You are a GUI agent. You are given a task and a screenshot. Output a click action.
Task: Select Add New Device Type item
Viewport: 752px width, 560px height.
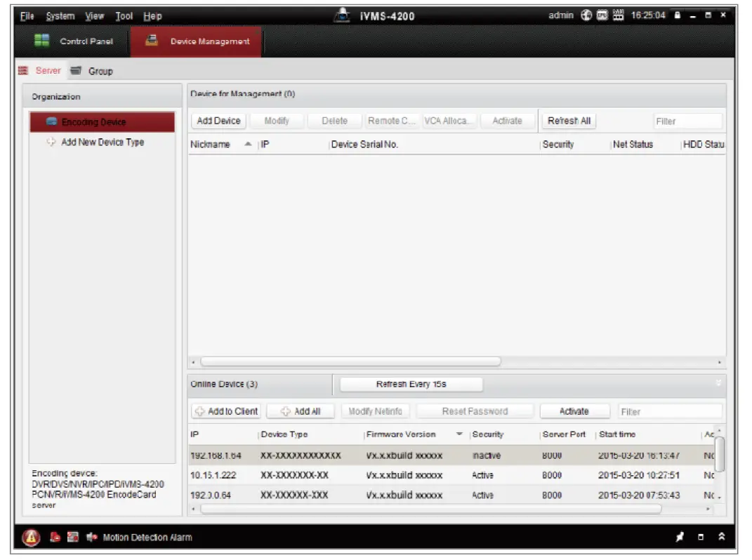(103, 142)
